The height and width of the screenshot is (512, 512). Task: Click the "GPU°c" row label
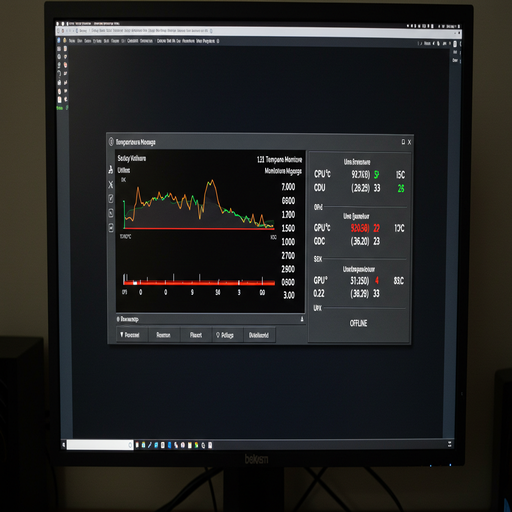[x=322, y=228]
